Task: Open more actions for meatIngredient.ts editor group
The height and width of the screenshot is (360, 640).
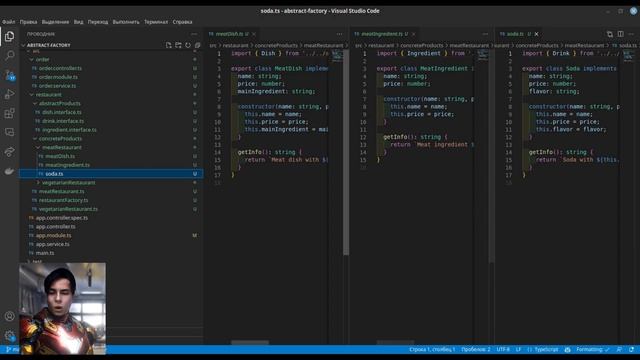Action: click(485, 34)
